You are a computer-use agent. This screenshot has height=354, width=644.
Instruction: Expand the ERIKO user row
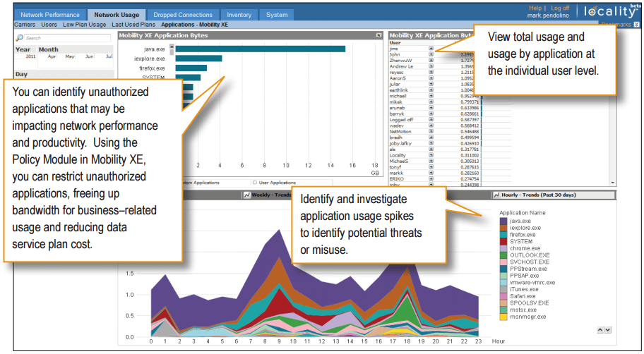[x=431, y=179]
